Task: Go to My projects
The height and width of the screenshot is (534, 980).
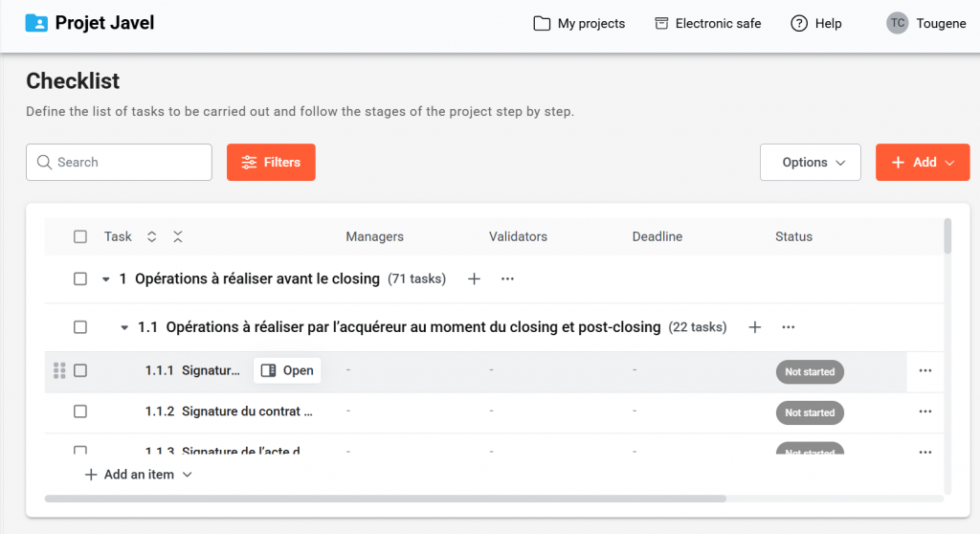Action: 579,24
